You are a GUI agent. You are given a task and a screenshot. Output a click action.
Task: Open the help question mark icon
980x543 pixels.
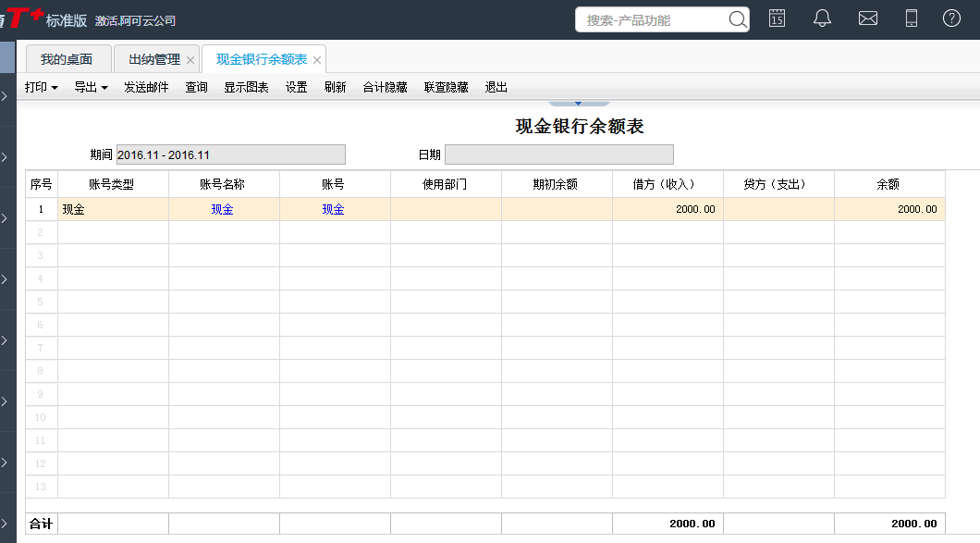coord(951,19)
